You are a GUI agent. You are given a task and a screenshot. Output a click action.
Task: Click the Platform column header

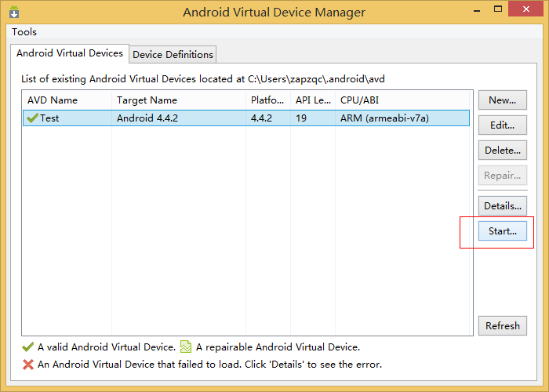coord(268,100)
